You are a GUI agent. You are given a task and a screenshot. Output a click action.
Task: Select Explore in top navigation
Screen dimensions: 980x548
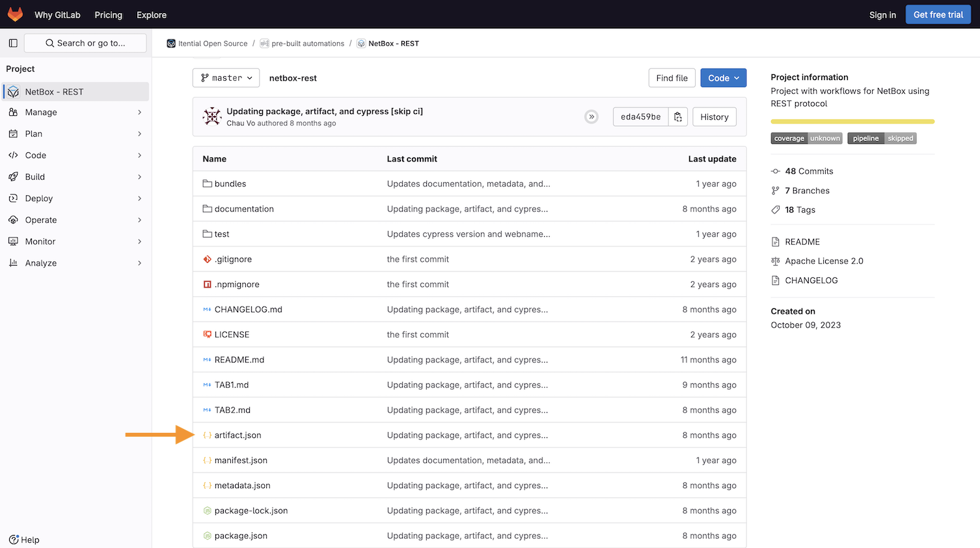click(x=152, y=15)
